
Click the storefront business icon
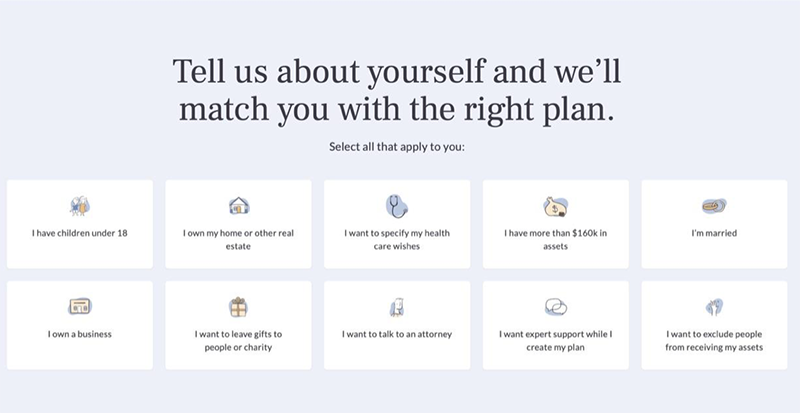[80, 307]
